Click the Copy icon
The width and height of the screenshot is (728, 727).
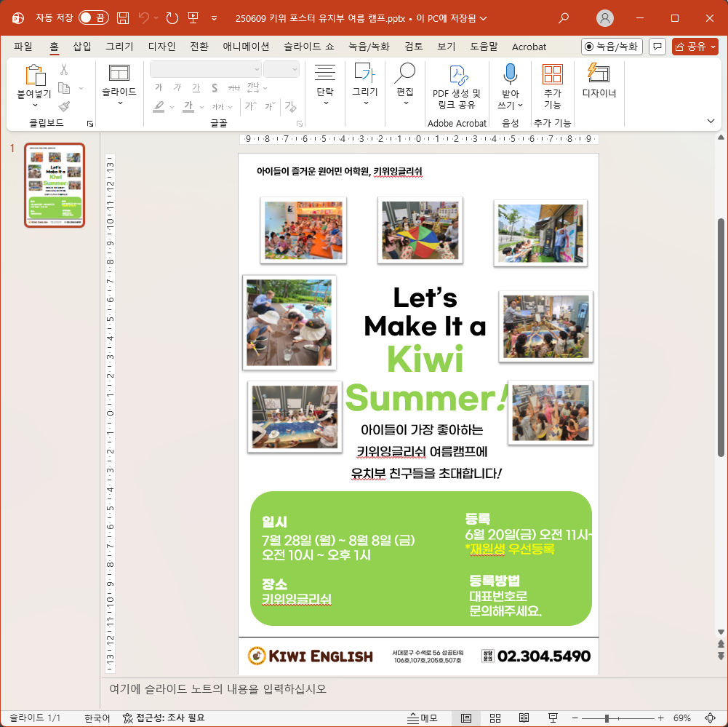point(64,88)
